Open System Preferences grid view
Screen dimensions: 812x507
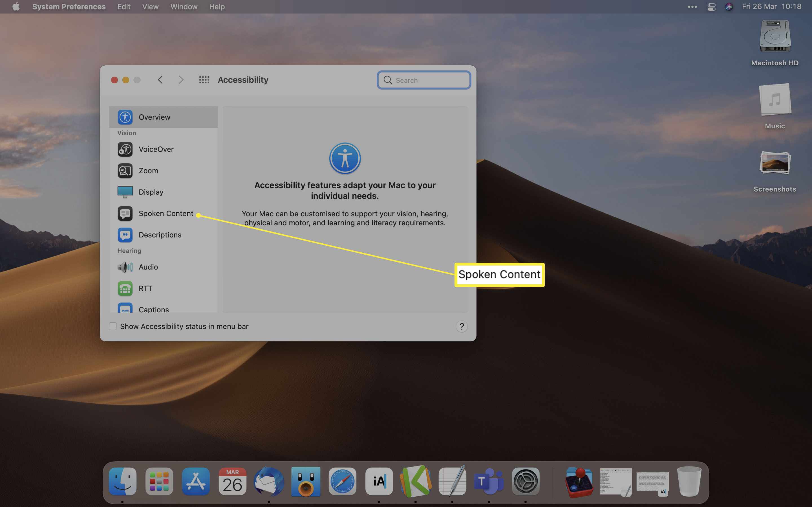click(x=204, y=80)
